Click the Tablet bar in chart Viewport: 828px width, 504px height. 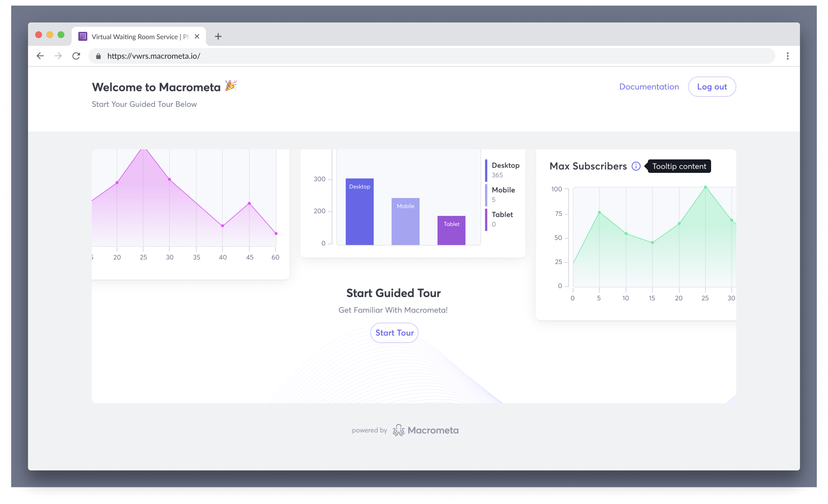click(451, 230)
